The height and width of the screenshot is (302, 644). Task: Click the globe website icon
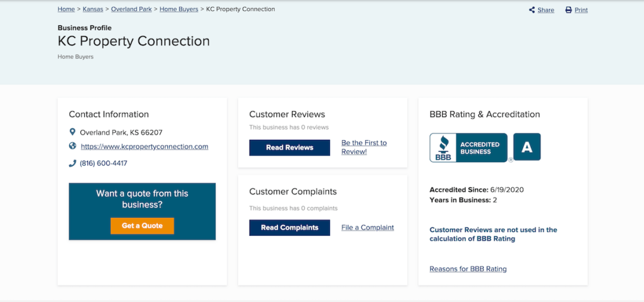coord(73,146)
